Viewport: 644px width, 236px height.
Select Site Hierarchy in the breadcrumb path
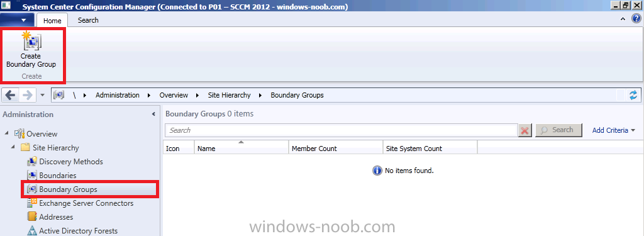229,95
